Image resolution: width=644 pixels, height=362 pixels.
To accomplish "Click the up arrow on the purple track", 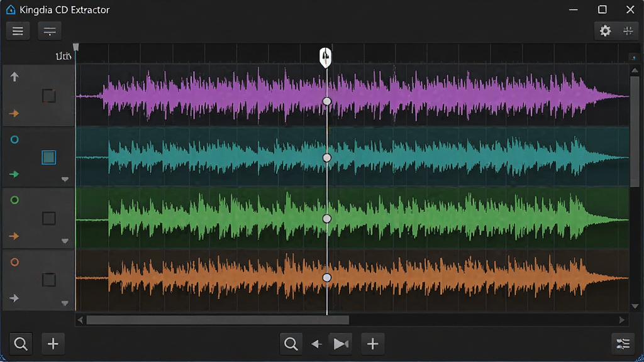I will coord(14,77).
